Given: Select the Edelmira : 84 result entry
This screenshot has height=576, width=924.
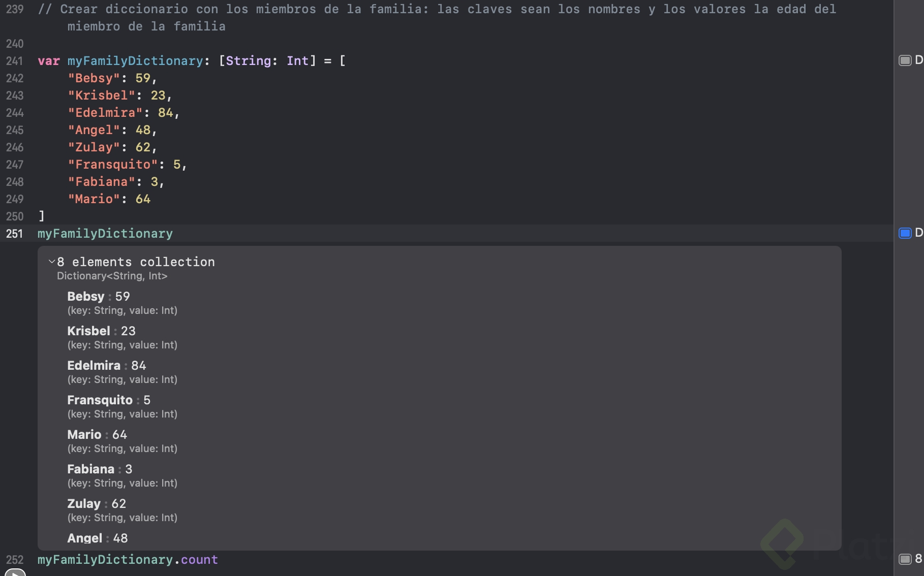Looking at the screenshot, I should pyautogui.click(x=106, y=366).
